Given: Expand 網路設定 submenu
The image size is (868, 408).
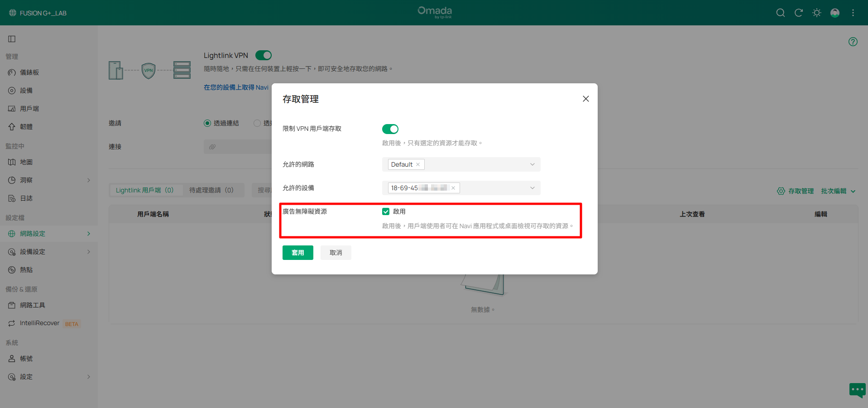Looking at the screenshot, I should tap(89, 234).
